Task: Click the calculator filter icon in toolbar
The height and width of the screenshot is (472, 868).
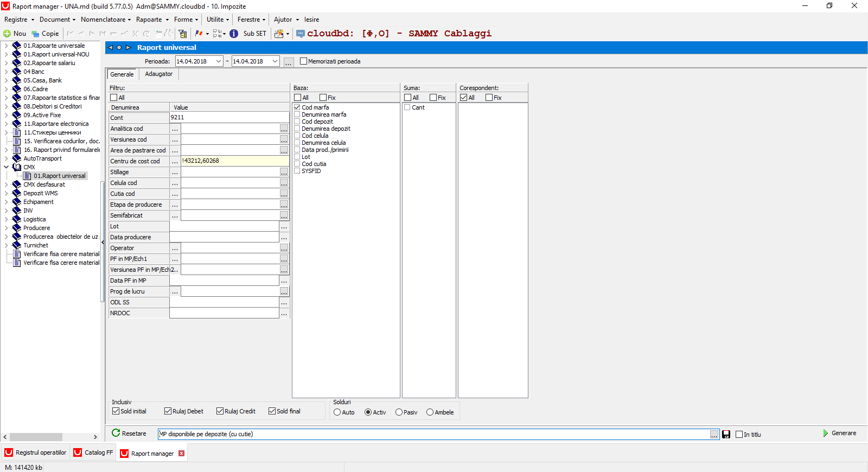Action: (x=183, y=34)
